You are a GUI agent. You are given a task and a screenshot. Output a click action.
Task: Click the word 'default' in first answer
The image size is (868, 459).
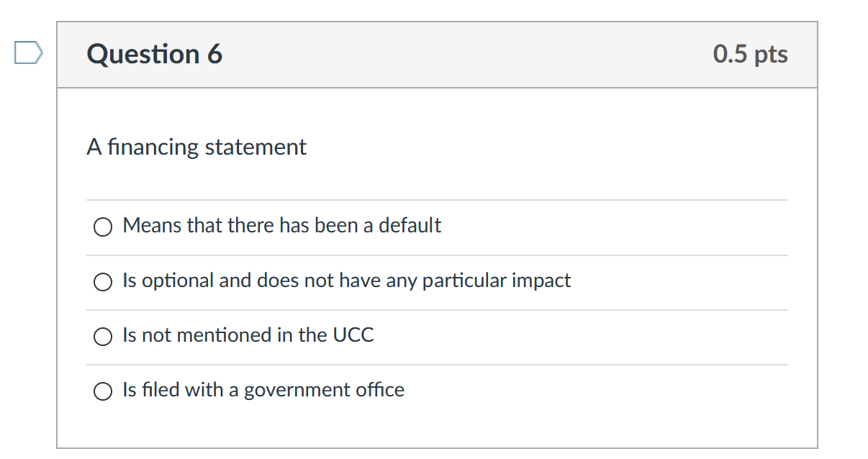coord(410,226)
